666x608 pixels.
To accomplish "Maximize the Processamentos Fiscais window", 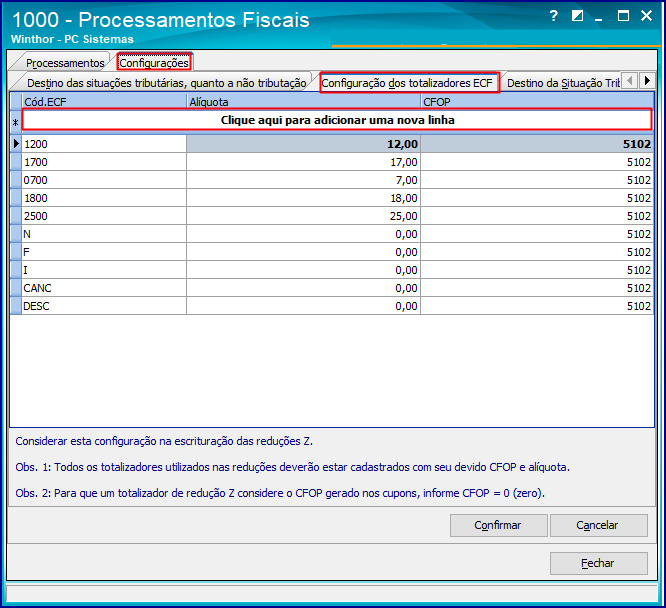I will coord(623,16).
